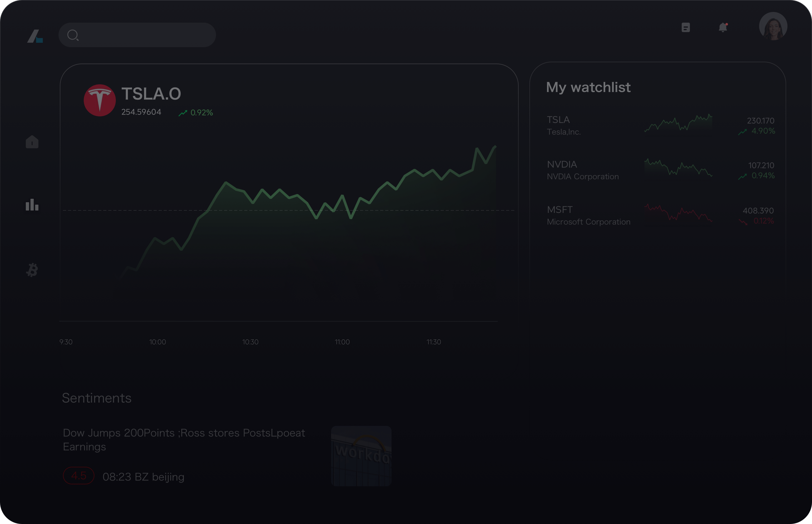
Task: Open the Dow Jumps 200 Points news article
Action: [184, 440]
